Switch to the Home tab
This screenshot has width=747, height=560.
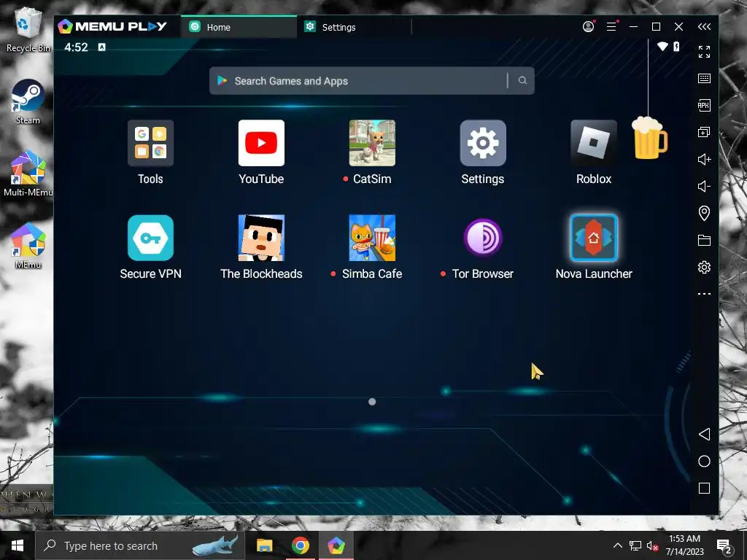click(239, 27)
